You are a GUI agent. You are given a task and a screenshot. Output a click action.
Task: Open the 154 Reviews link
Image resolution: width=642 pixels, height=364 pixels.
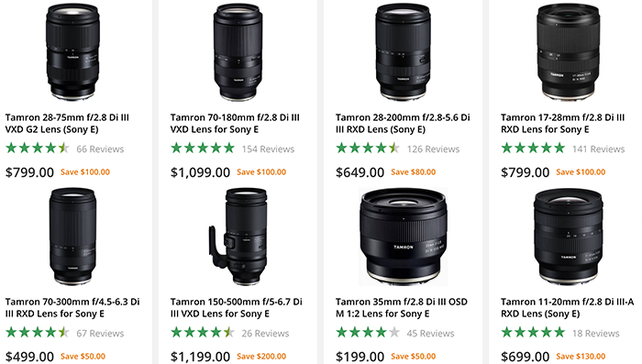268,149
